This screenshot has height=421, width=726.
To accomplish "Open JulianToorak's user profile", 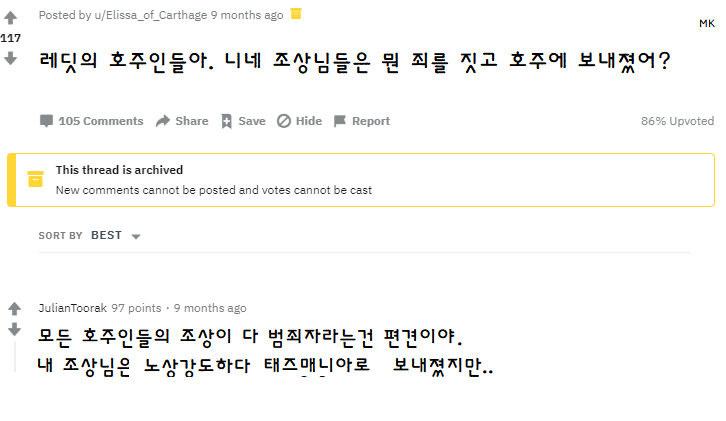I will 73,308.
